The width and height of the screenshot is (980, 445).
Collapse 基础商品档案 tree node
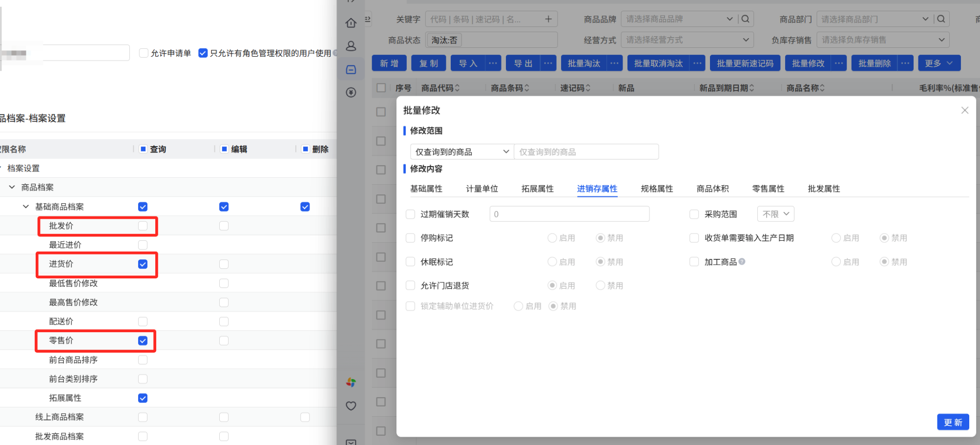coord(26,207)
